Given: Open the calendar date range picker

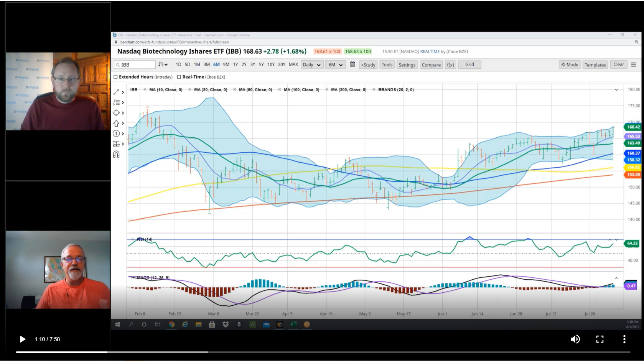Looking at the screenshot, I should [x=352, y=64].
